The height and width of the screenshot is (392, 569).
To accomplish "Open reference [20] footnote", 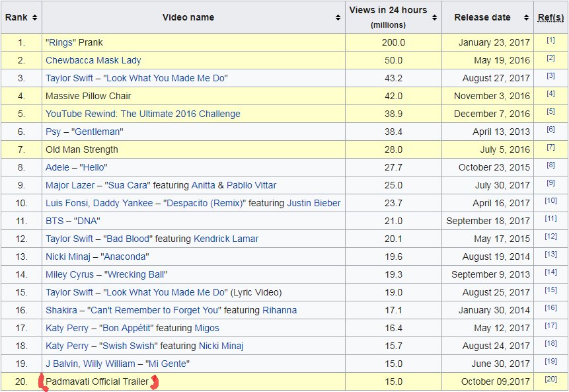I will click(x=551, y=379).
